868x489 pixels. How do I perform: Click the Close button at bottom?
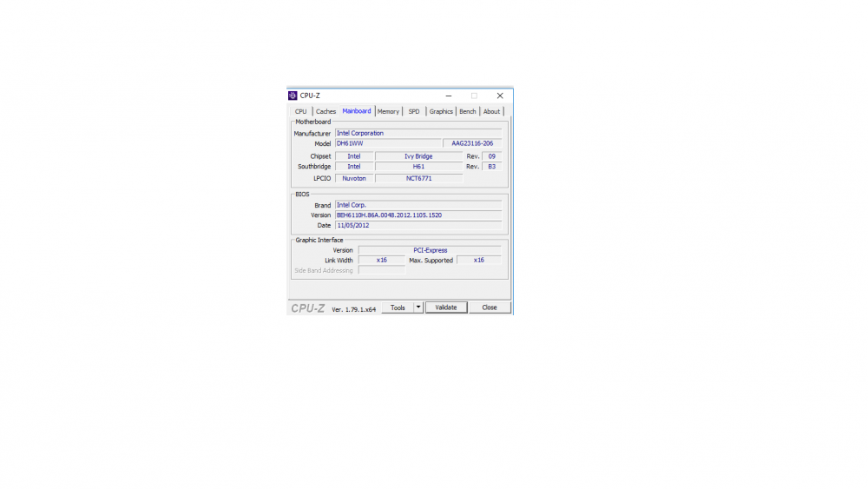[490, 308]
